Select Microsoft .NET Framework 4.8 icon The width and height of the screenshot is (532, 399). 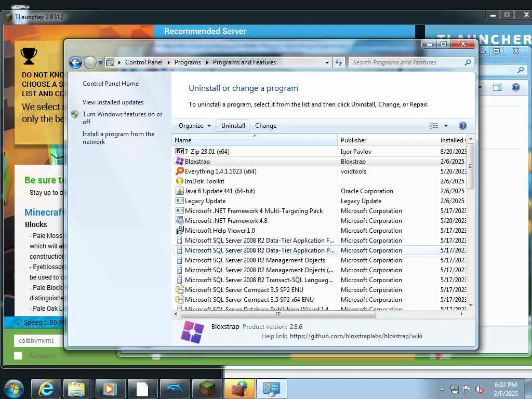(179, 220)
